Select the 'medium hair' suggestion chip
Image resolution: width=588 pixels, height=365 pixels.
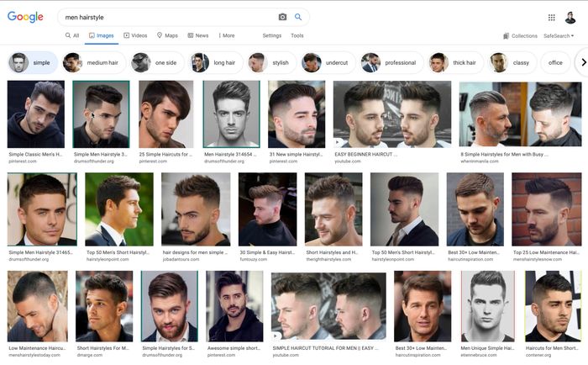93,63
